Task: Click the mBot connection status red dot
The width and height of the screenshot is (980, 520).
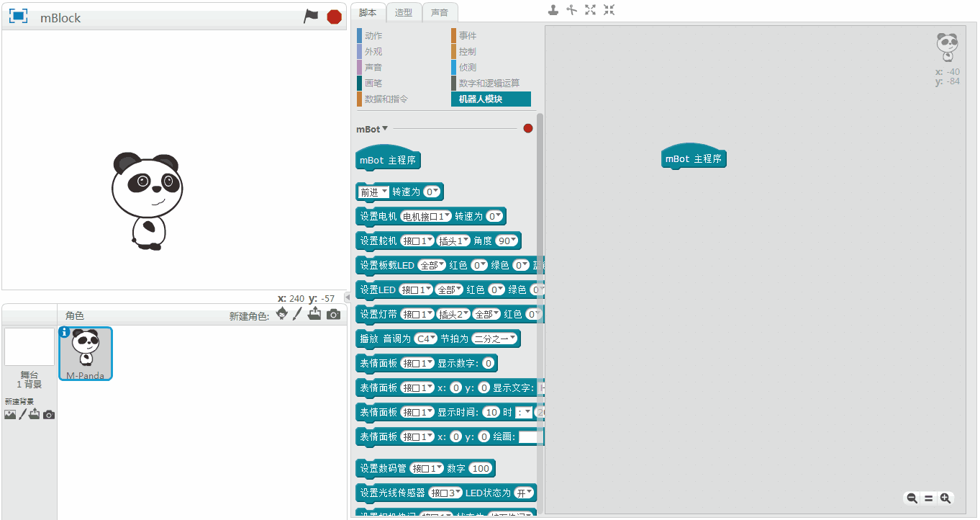Action: coord(528,128)
